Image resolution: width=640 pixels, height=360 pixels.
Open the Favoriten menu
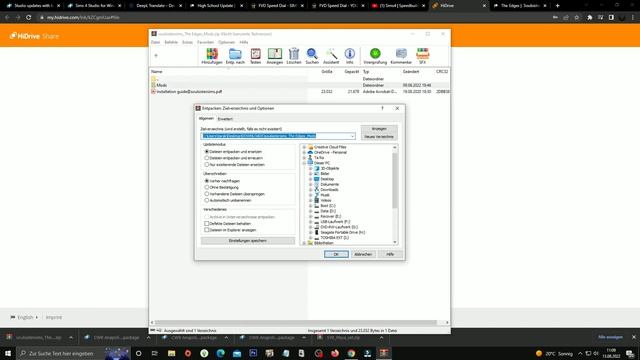[205, 42]
